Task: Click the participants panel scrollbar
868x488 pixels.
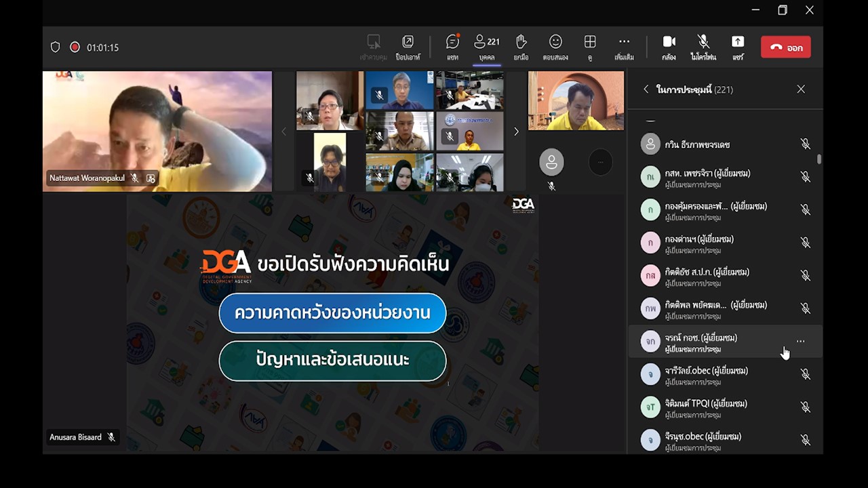Action: click(819, 159)
